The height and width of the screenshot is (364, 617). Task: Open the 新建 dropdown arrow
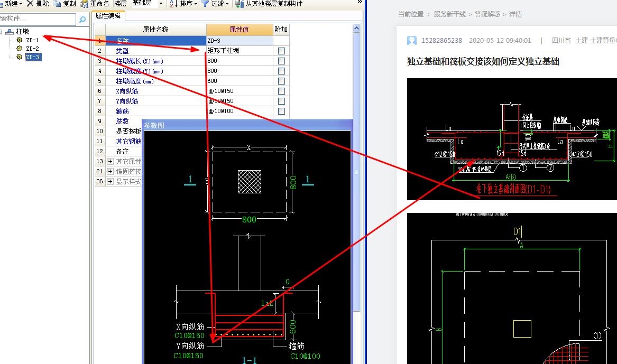tap(21, 4)
